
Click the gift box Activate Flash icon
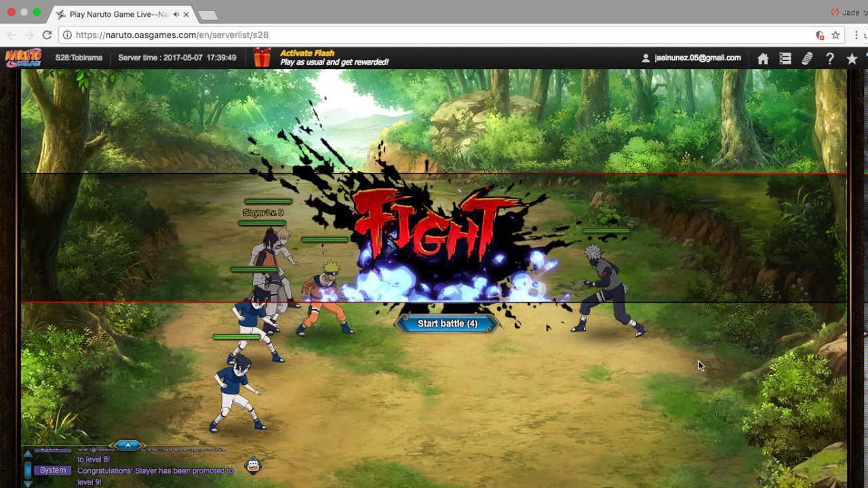click(x=262, y=58)
